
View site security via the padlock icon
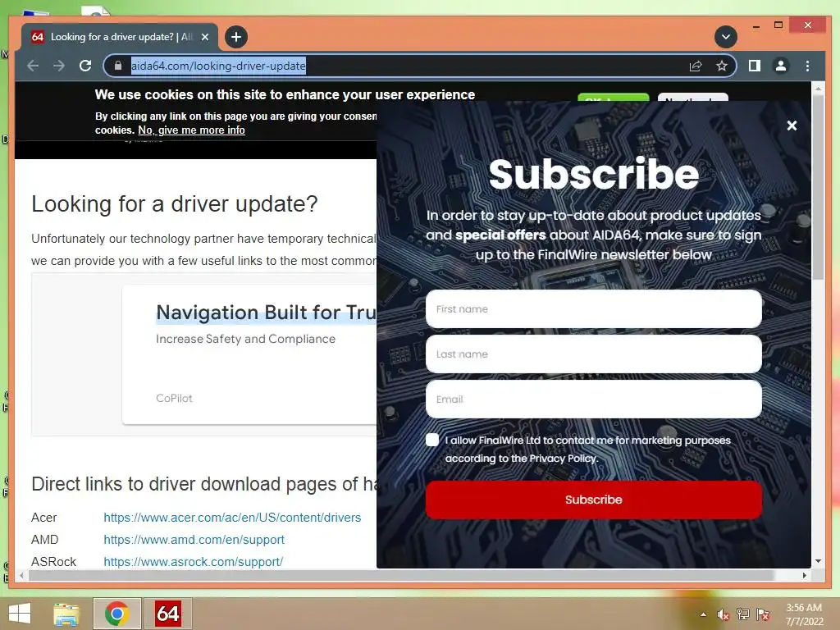118,66
